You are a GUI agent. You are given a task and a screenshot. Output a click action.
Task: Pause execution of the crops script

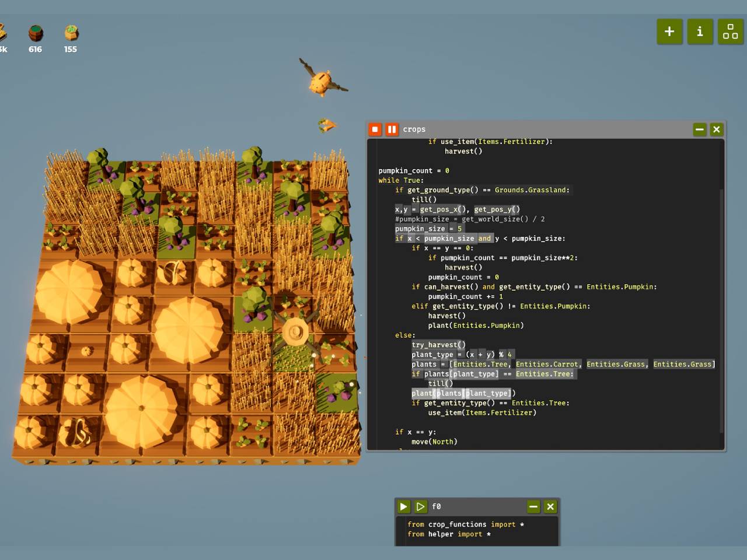tap(392, 129)
